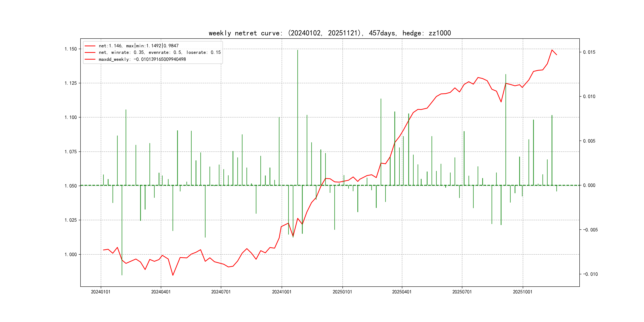Screen dimensions: 644x322
Task: Click the red line sample beside maxdd_weekly
Action: point(90,59)
